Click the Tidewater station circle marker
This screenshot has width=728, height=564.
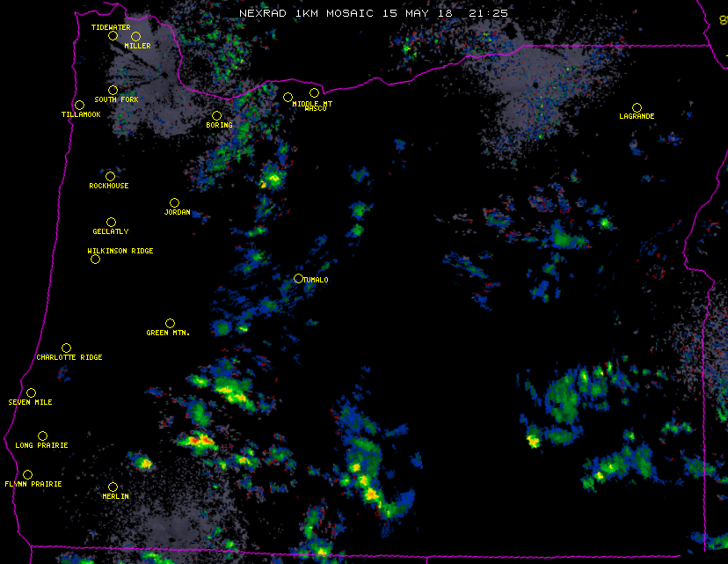tap(113, 35)
